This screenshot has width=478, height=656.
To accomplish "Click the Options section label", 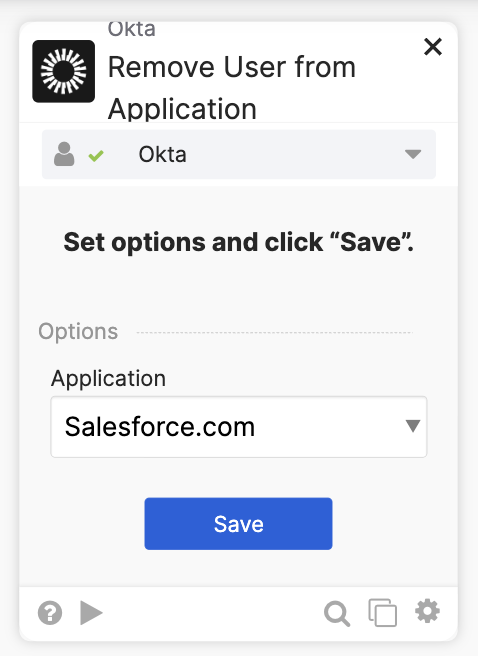I will (x=78, y=332).
